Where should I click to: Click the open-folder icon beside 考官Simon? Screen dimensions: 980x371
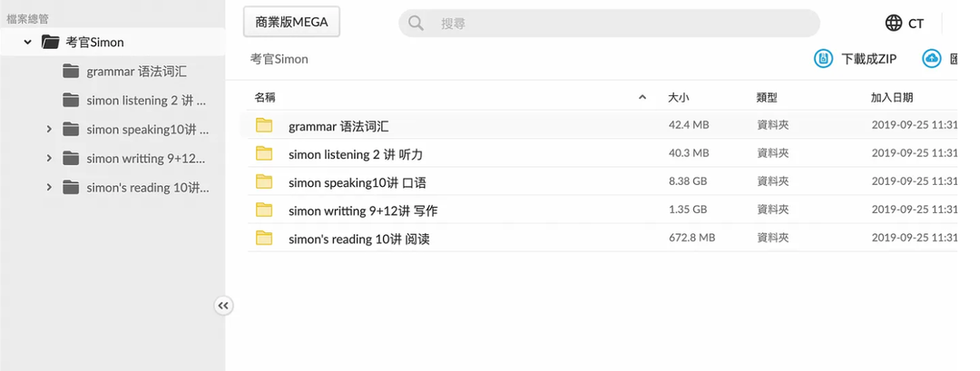point(50,42)
